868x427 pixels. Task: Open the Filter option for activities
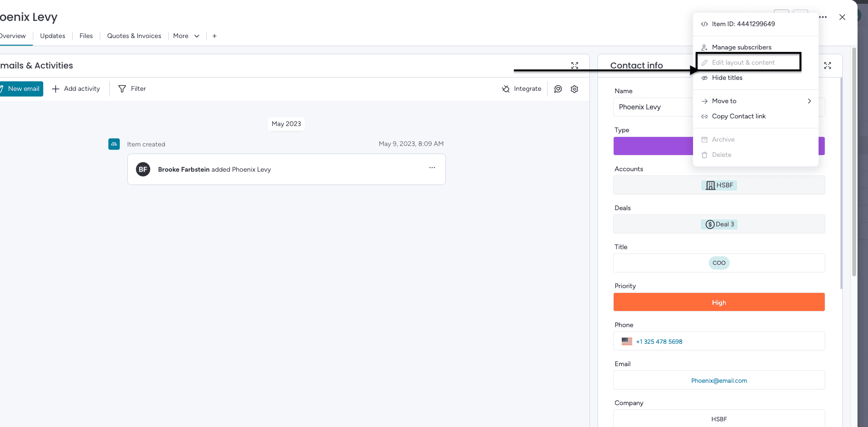pyautogui.click(x=132, y=89)
